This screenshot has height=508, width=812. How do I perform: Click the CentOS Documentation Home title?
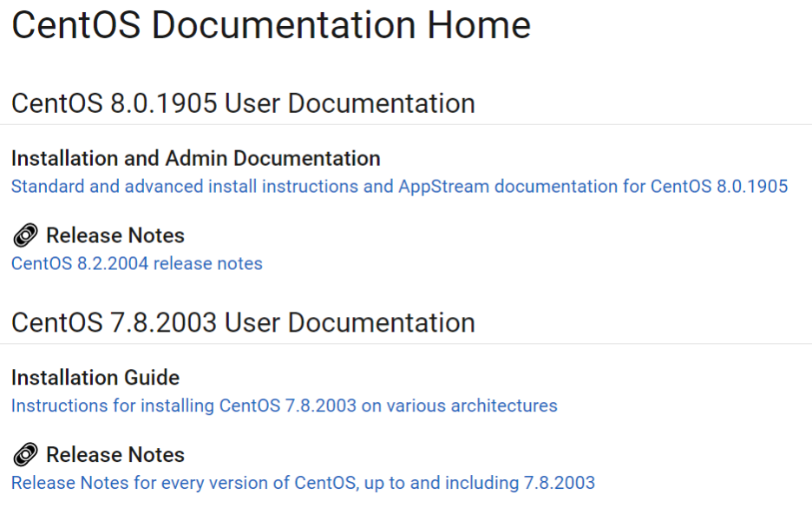pyautogui.click(x=272, y=25)
